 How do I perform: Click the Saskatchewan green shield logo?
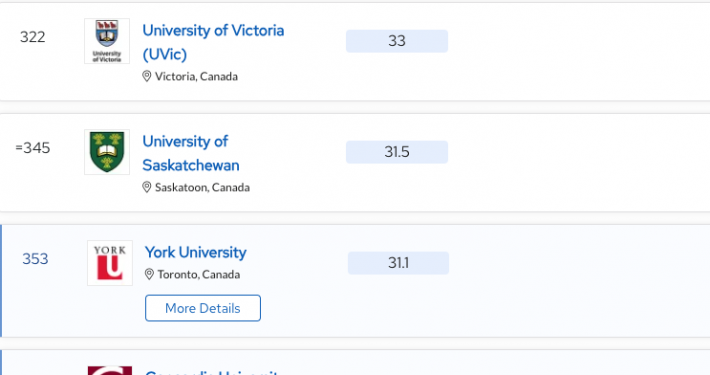(x=107, y=152)
